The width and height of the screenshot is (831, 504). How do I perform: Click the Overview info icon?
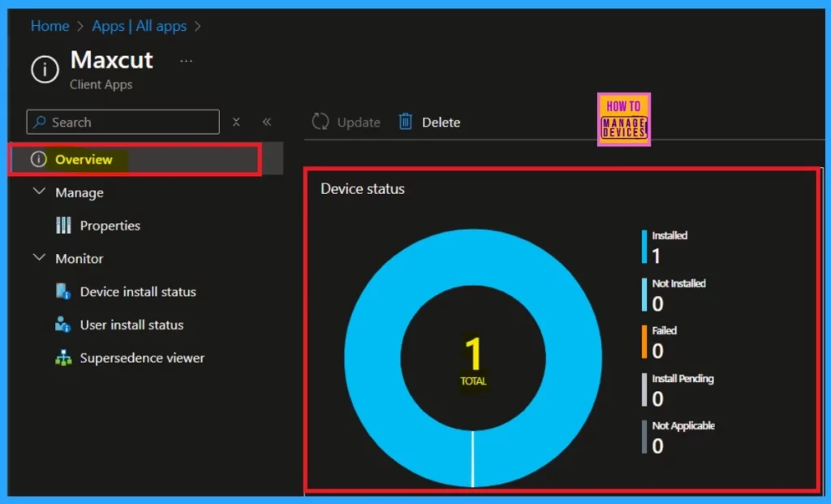tap(39, 159)
